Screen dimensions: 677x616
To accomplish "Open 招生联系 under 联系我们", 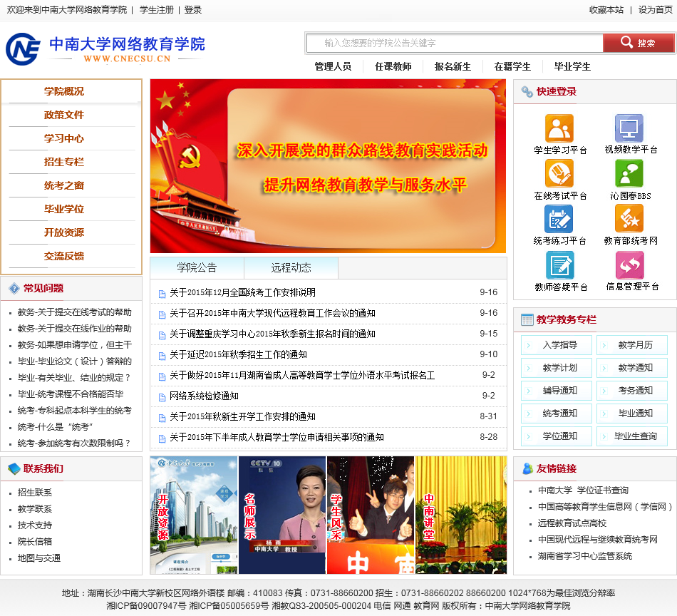I will [34, 493].
